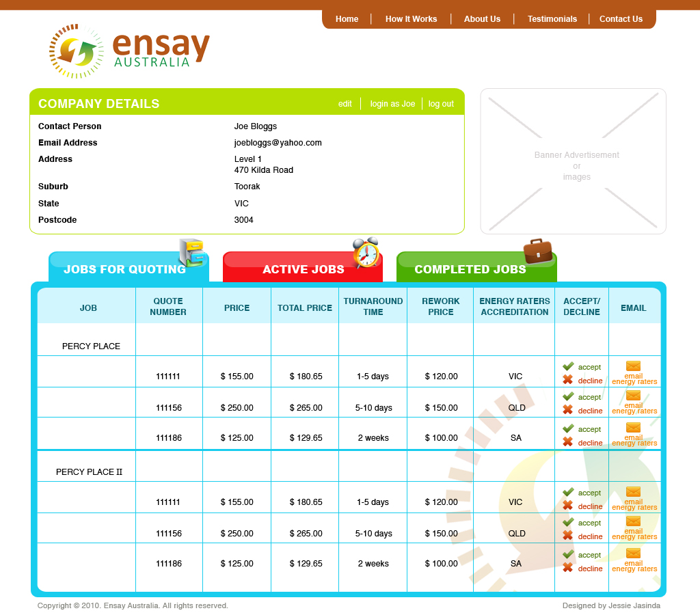Image resolution: width=700 pixels, height=615 pixels.
Task: Click red X for Percy Place II quote 111186
Action: point(568,568)
